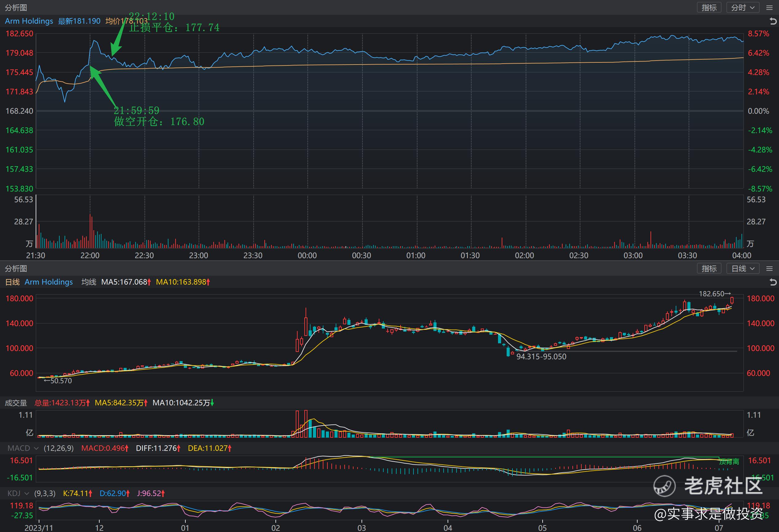The width and height of the screenshot is (779, 532).
Task: Click the 顶背离 divergence label on MACD
Action: (729, 462)
